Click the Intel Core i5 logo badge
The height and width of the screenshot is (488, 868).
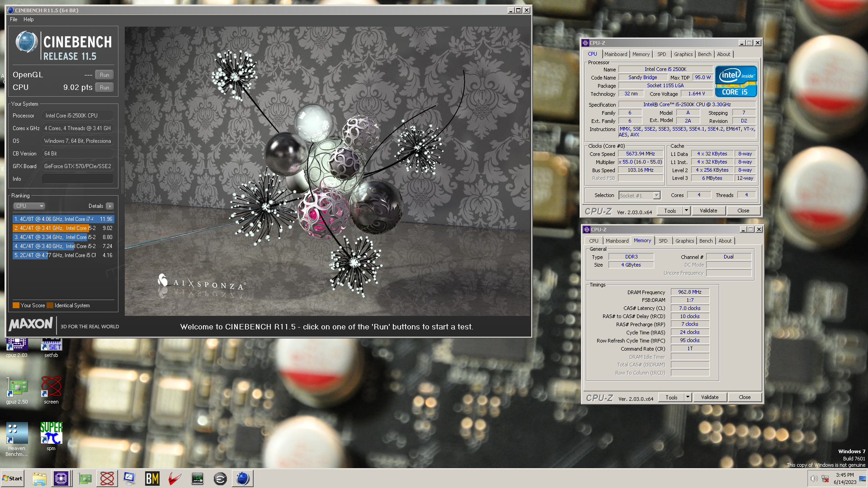pos(736,81)
